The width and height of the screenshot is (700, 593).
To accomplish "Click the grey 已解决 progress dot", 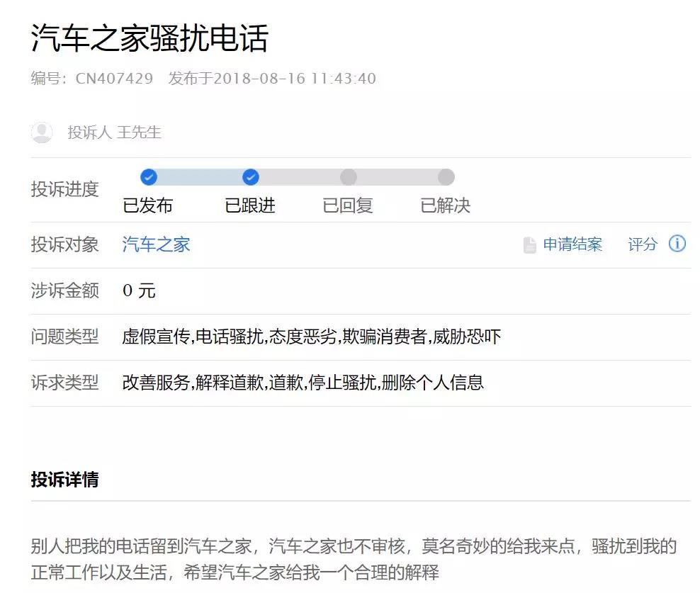I will (x=446, y=177).
